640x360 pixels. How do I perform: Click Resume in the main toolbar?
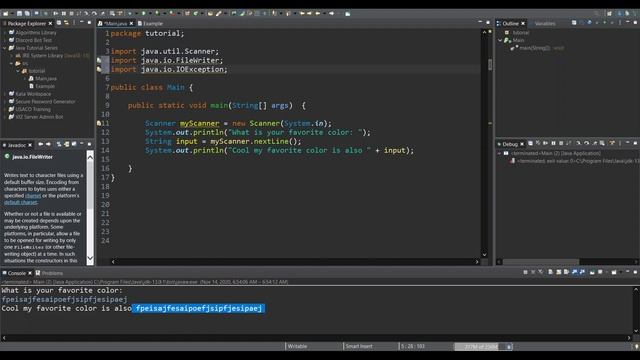(56, 13)
